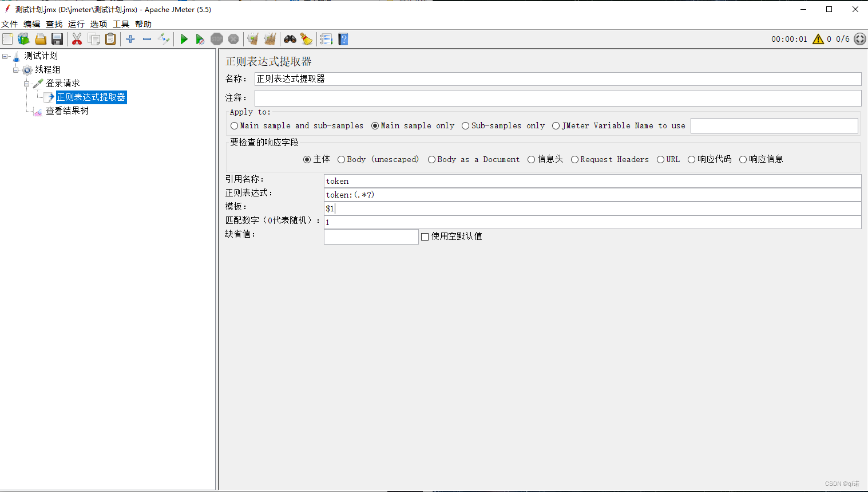Select JMeter Variable Name to use radio

point(556,125)
